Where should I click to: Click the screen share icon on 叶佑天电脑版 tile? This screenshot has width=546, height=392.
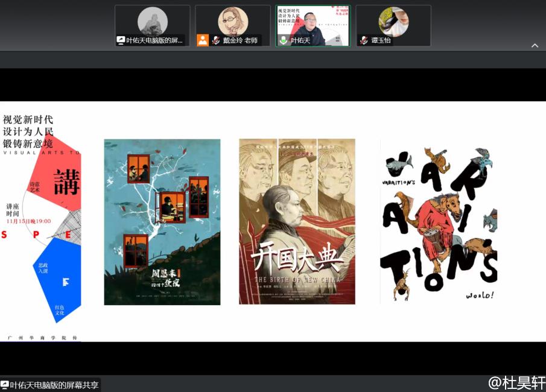click(121, 40)
